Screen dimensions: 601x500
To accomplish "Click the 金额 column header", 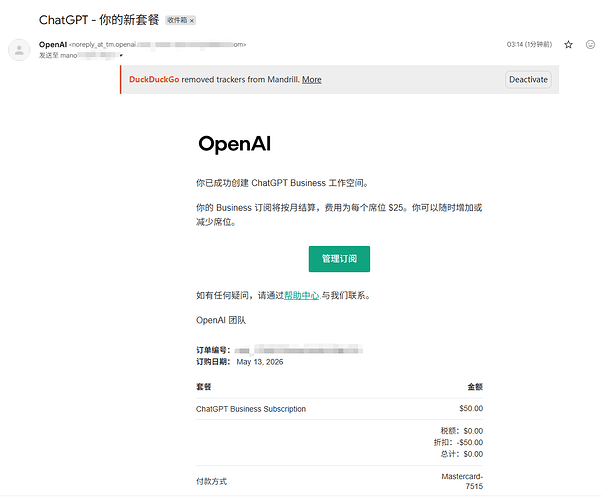I will pos(475,387).
